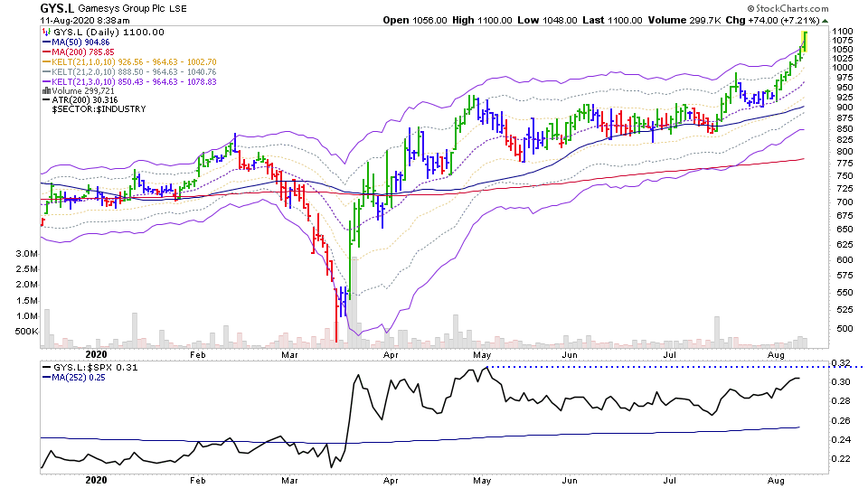
Task: Click the High 1100.00 value in header
Action: click(482, 21)
